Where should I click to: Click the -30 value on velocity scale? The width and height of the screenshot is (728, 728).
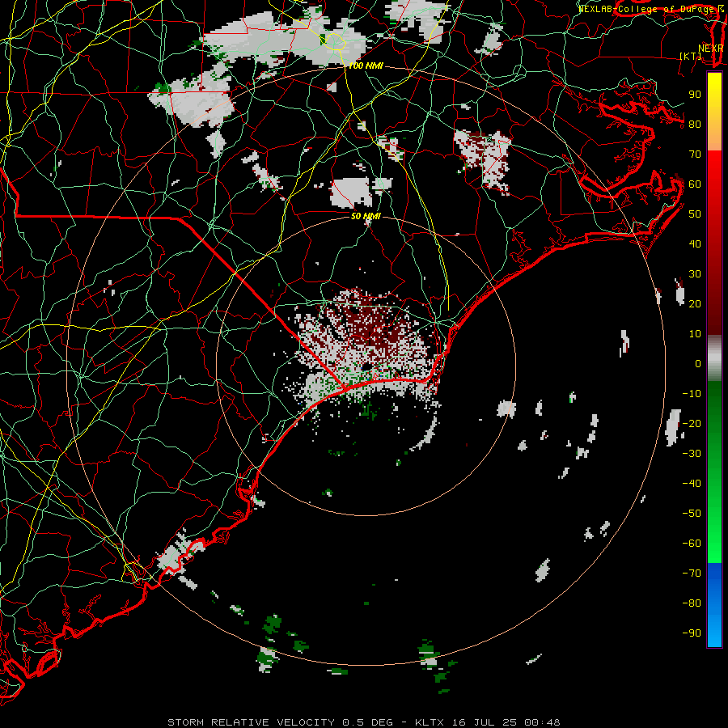pos(692,454)
